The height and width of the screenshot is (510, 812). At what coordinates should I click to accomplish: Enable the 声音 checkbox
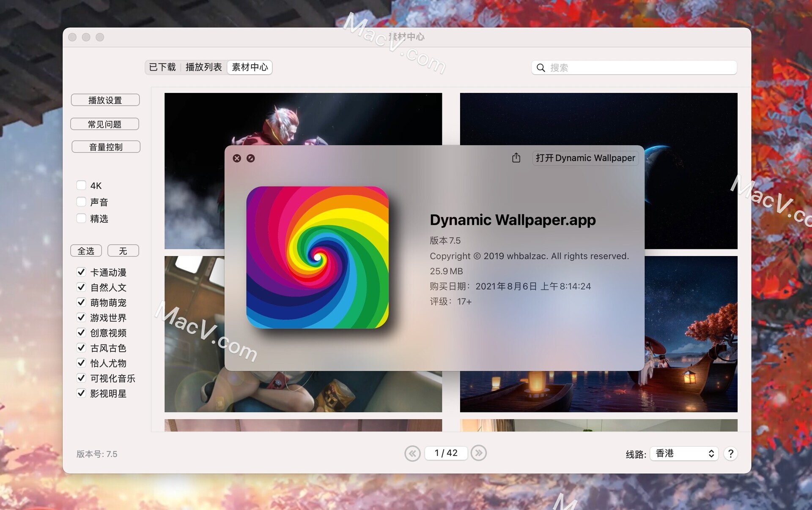(81, 202)
